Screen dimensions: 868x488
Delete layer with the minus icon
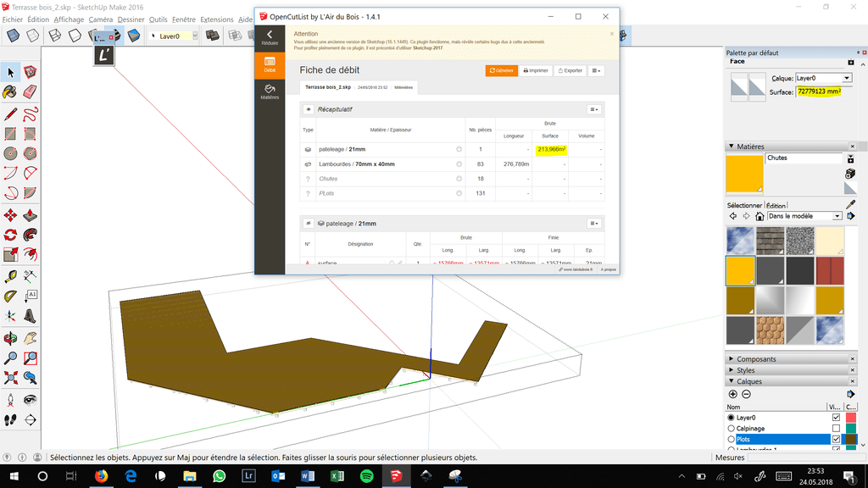746,394
